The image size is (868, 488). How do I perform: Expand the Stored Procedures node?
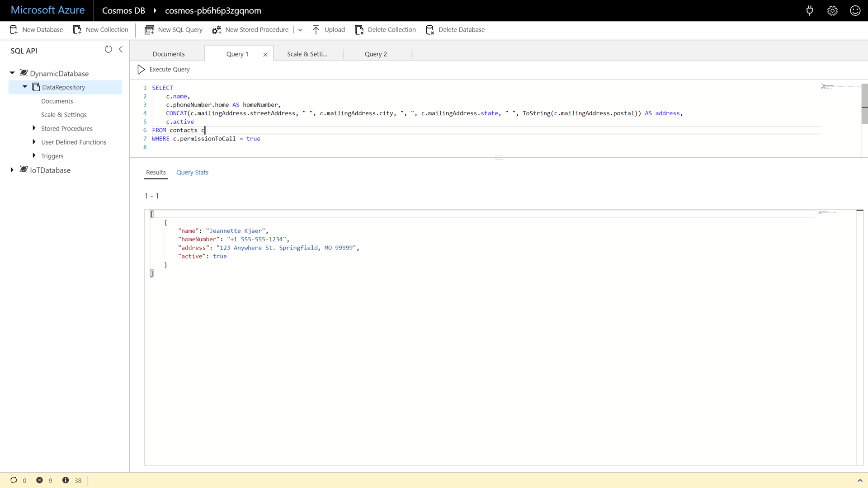pos(34,128)
